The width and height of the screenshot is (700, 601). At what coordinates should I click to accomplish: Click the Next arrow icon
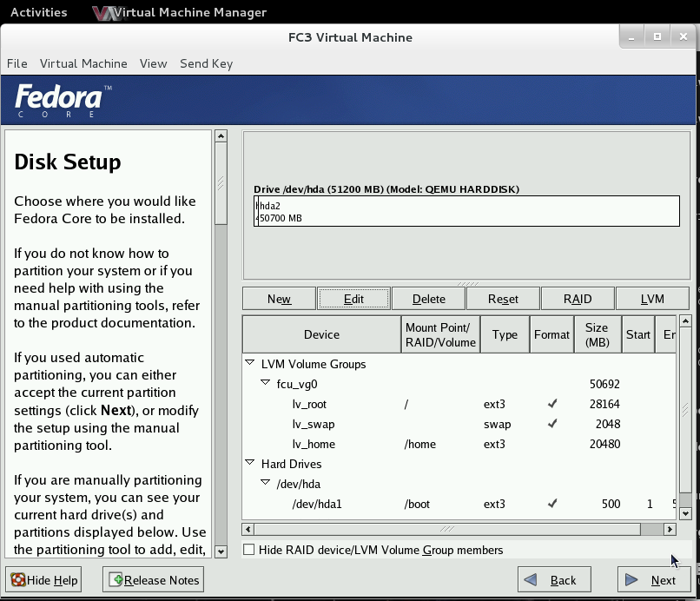tap(631, 580)
